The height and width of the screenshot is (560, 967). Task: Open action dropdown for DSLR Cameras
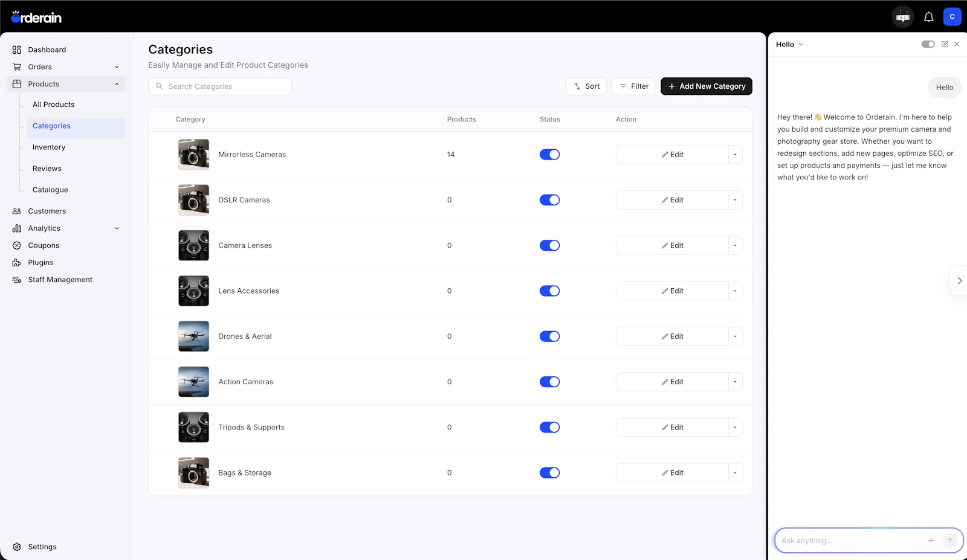pyautogui.click(x=735, y=200)
